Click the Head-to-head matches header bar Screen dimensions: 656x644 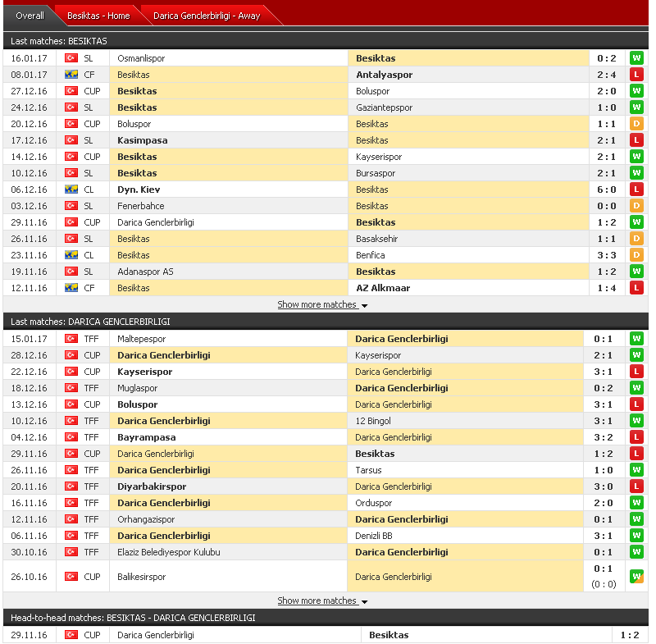pyautogui.click(x=326, y=618)
